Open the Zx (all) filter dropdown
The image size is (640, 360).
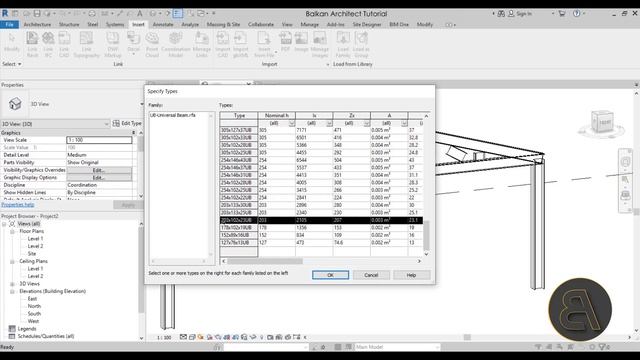(367, 123)
